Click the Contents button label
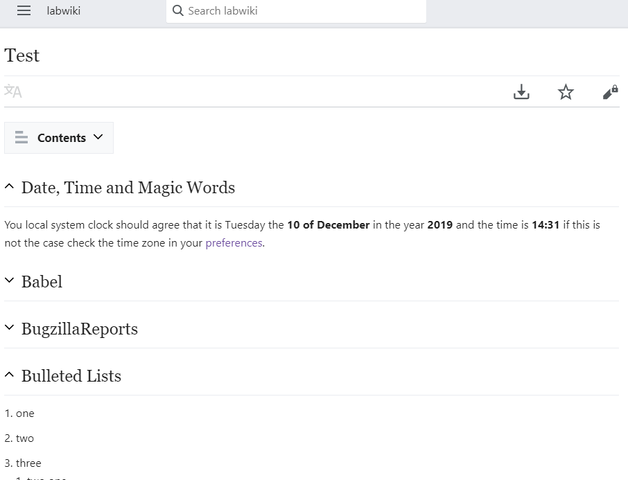The width and height of the screenshot is (628, 480). (x=62, y=138)
